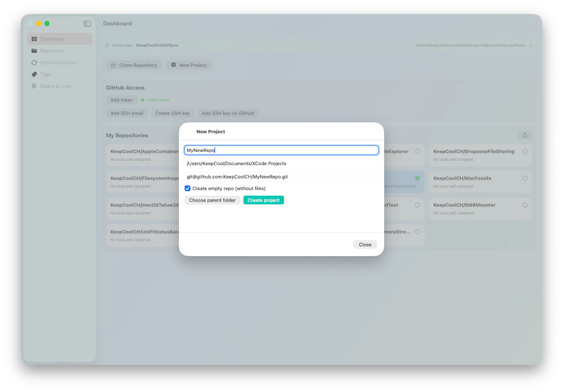Select the DropzoneFileSharing repository radio button
The height and width of the screenshot is (392, 563).
(525, 152)
